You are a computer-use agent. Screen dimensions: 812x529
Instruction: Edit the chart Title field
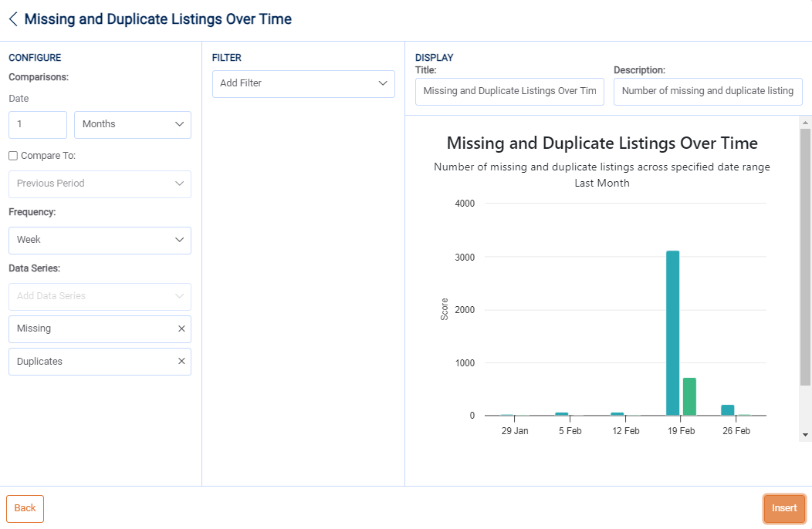pos(509,91)
